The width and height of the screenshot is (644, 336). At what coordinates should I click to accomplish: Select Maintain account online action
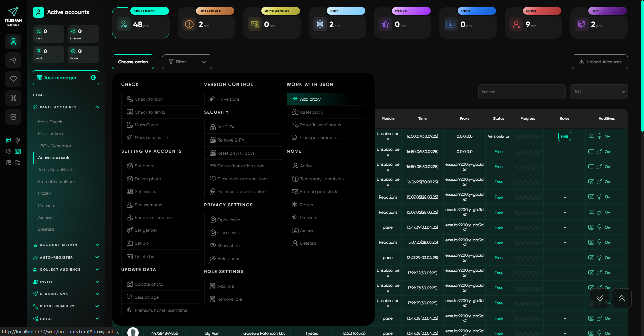pyautogui.click(x=243, y=192)
